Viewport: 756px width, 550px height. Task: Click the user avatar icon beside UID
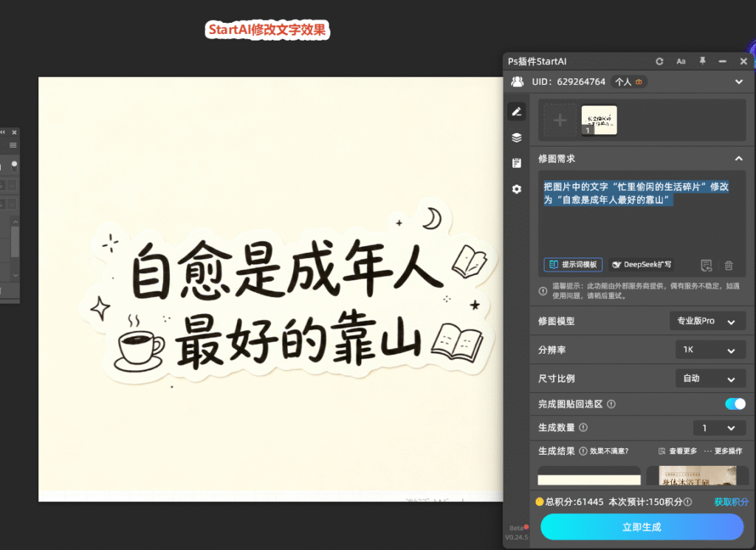(x=518, y=81)
